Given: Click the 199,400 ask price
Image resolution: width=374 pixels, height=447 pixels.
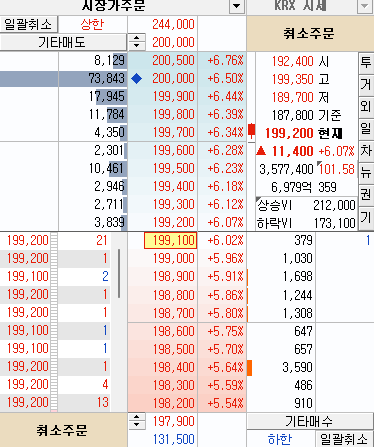Looking at the screenshot, I should click(x=173, y=186).
